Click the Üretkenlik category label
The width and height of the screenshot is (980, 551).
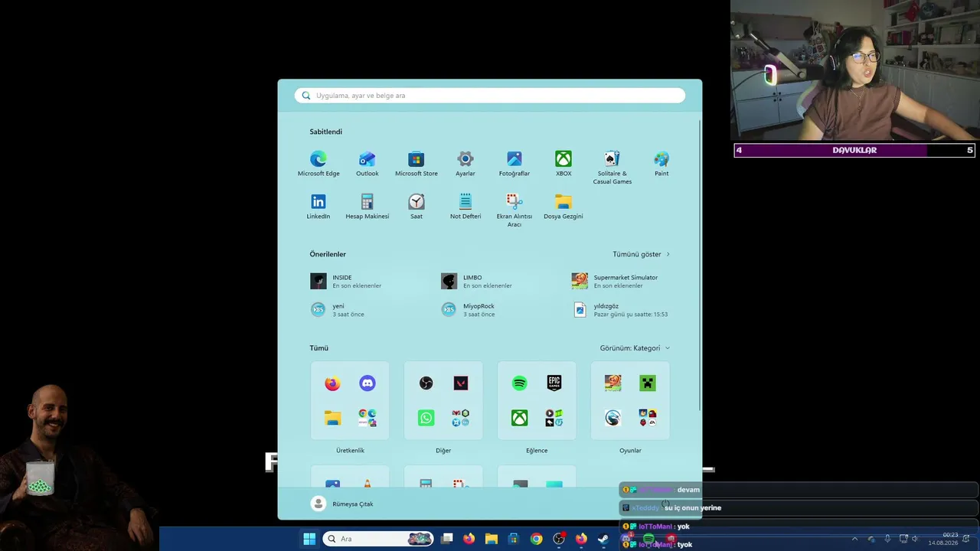350,451
